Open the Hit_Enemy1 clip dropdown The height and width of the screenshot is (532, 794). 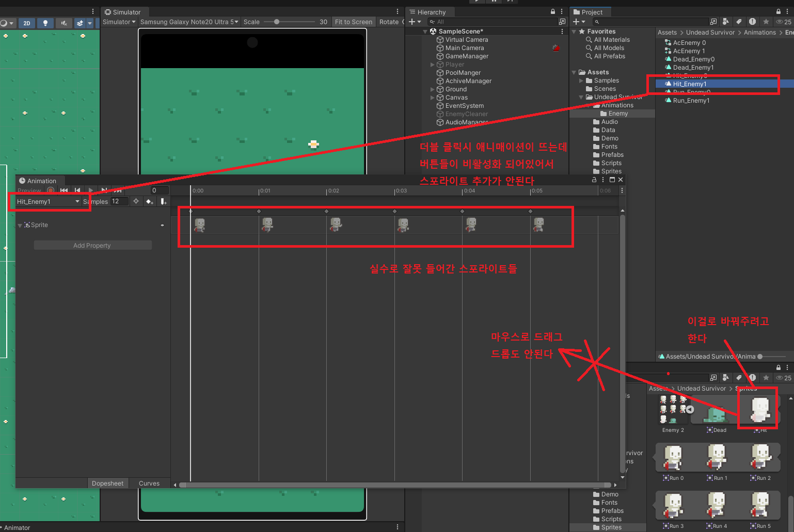(47, 202)
